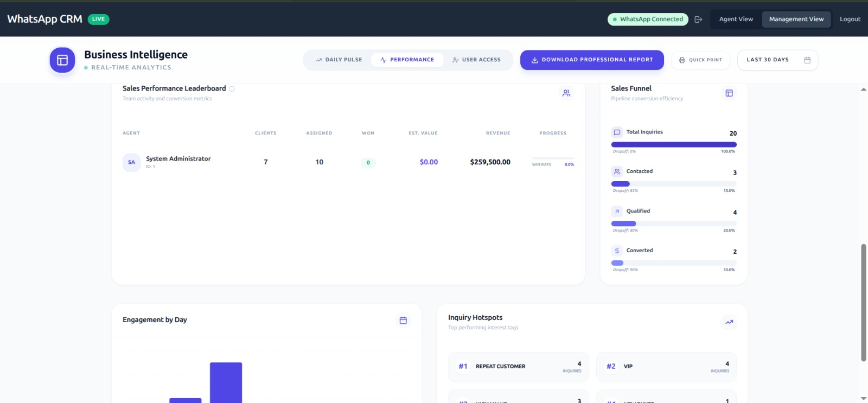Viewport: 868px width, 403px height.
Task: Click the calendar icon in Engagement by Day
Action: [x=403, y=321]
